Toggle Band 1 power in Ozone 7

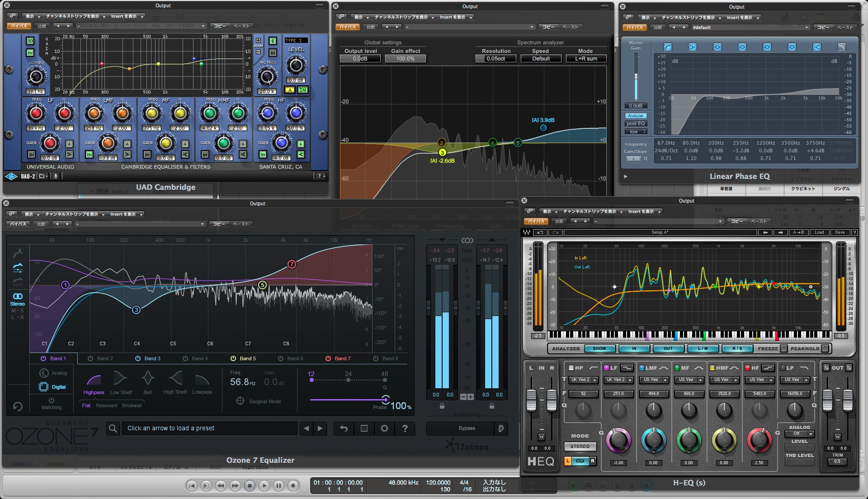(x=43, y=358)
